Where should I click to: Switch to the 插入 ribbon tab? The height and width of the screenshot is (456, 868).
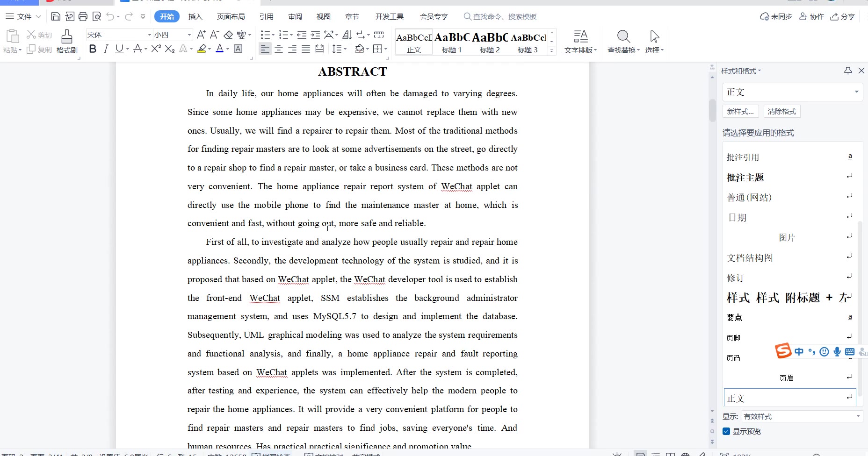[x=195, y=17]
